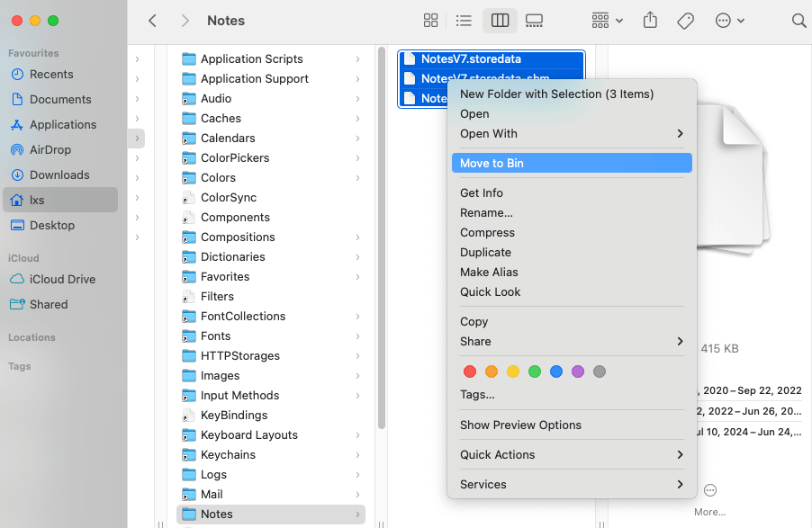Click Tags… in the context menu
This screenshot has height=528, width=812.
coord(477,395)
